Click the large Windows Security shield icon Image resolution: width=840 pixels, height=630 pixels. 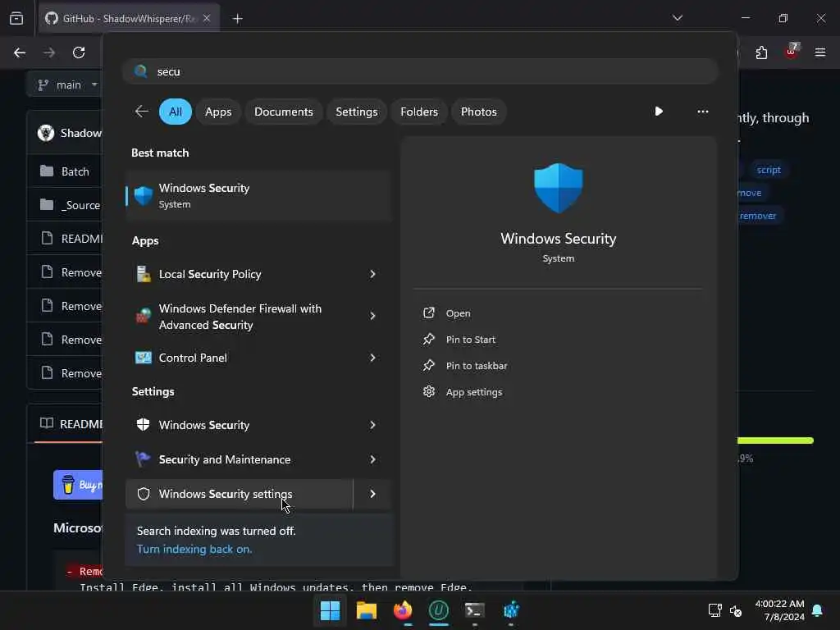click(558, 188)
